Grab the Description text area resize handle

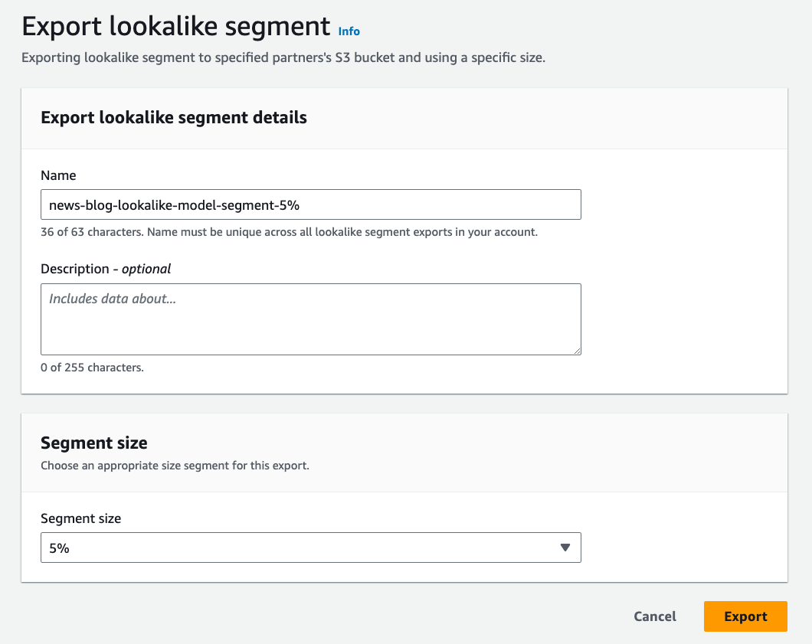(577, 350)
